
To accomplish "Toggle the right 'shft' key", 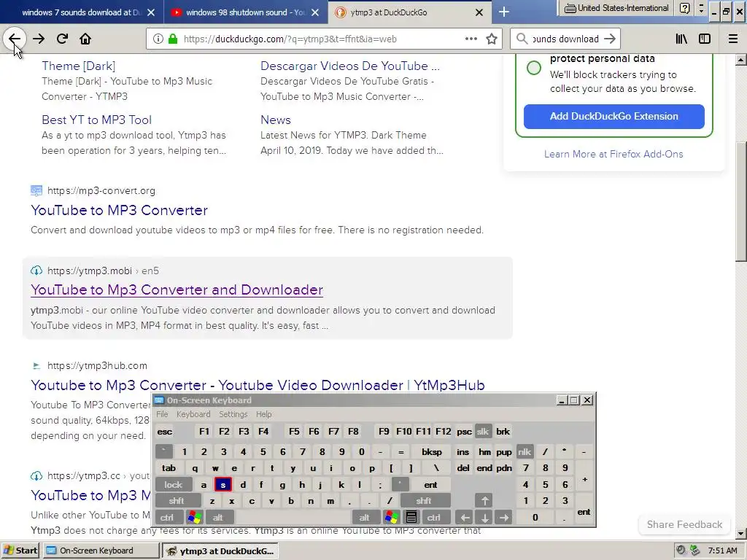I will coord(424,501).
